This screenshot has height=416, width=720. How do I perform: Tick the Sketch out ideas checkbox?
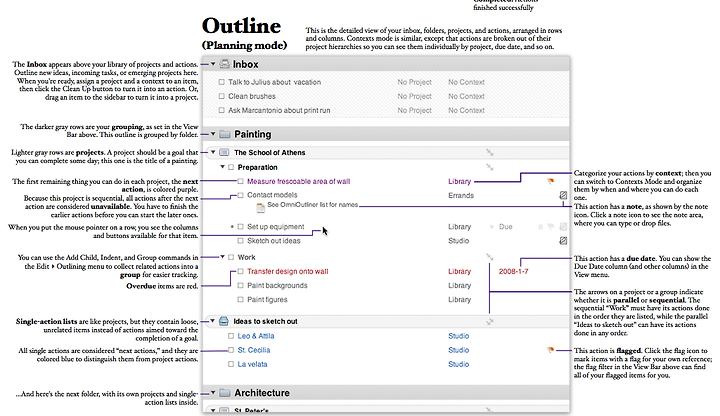(x=241, y=241)
